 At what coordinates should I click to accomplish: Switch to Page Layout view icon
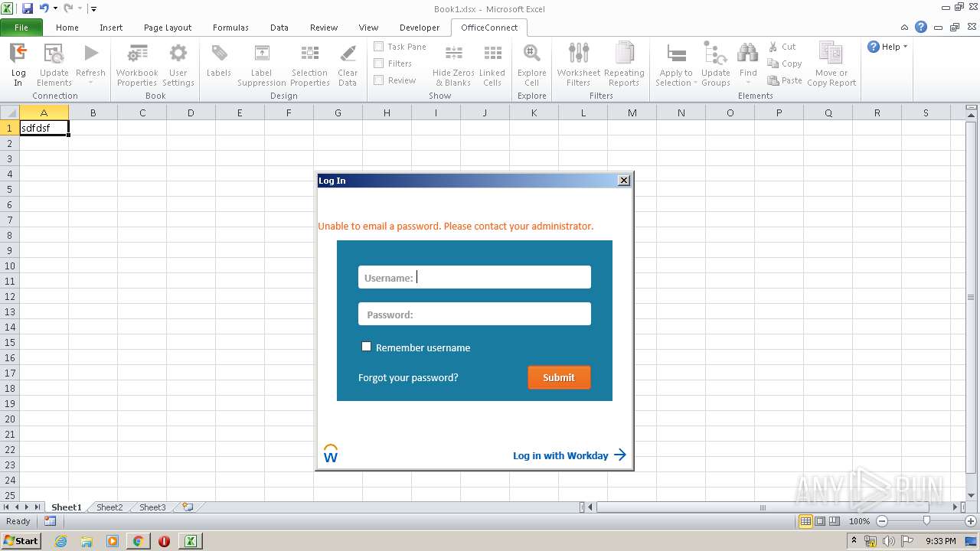[x=820, y=521]
